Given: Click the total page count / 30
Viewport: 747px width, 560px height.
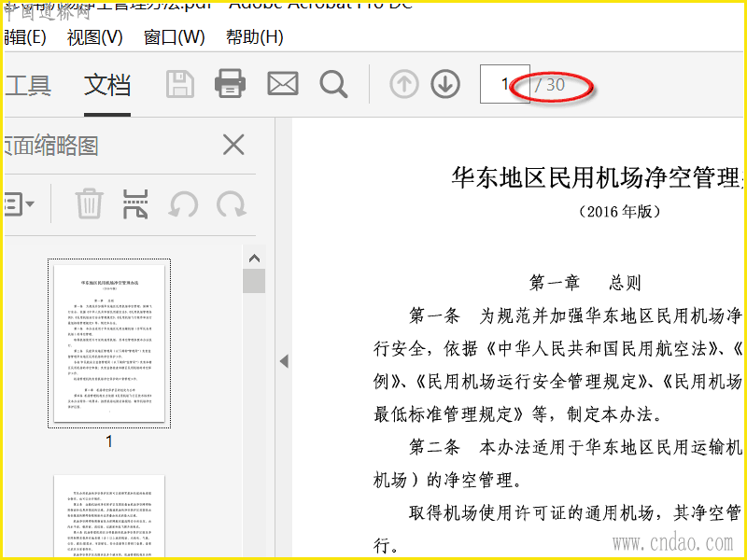Looking at the screenshot, I should click(549, 85).
